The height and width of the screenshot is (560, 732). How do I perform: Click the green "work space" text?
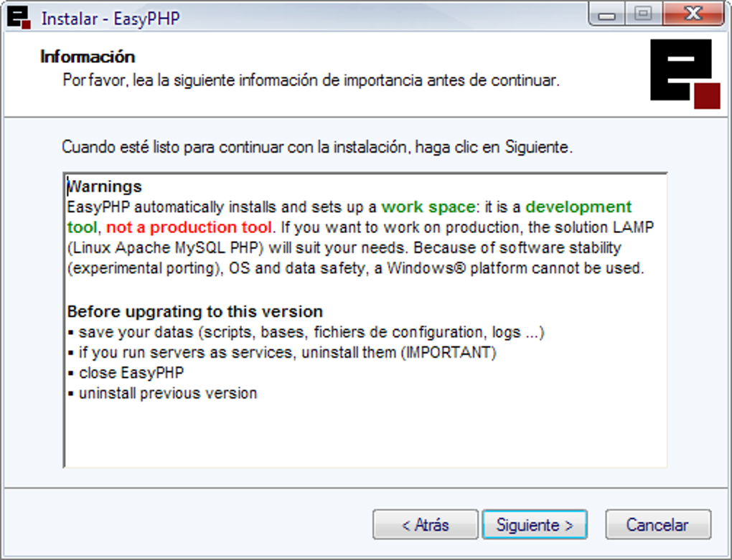tap(428, 207)
